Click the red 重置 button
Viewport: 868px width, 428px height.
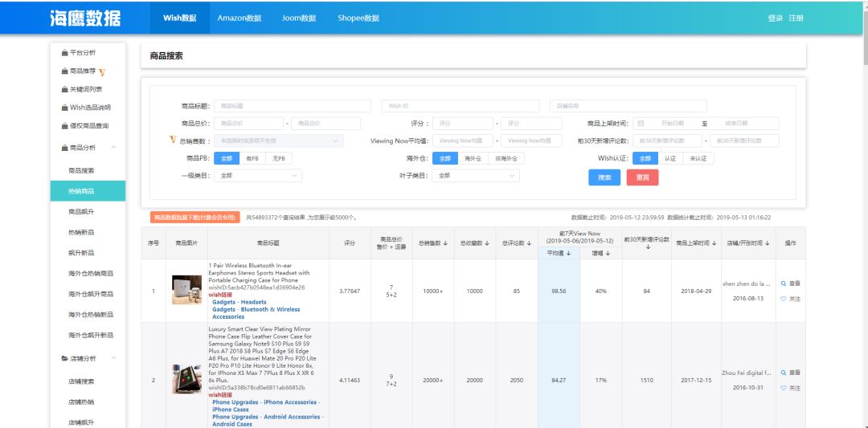pos(642,177)
